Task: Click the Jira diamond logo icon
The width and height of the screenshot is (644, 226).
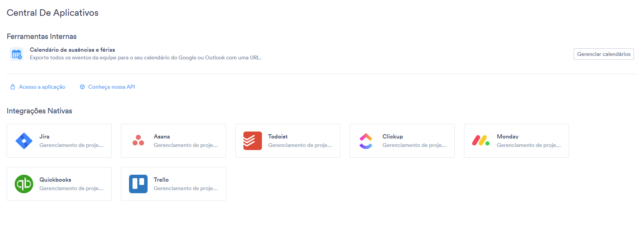Action: (24, 141)
